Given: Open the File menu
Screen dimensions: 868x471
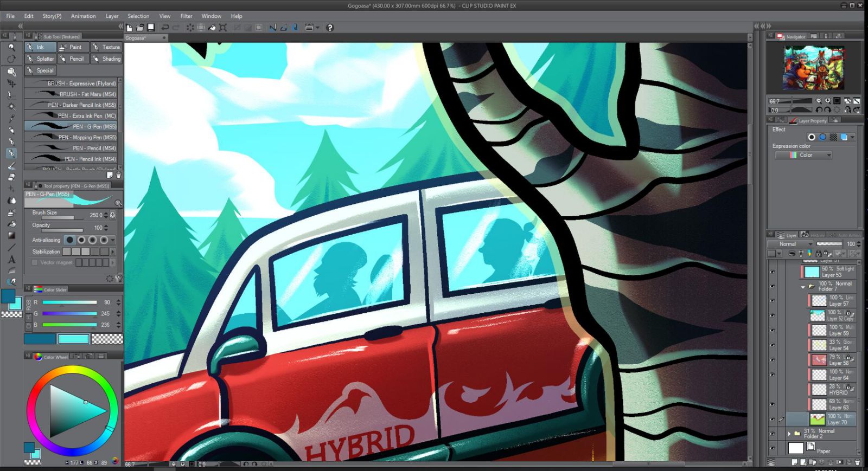Looking at the screenshot, I should coord(10,16).
